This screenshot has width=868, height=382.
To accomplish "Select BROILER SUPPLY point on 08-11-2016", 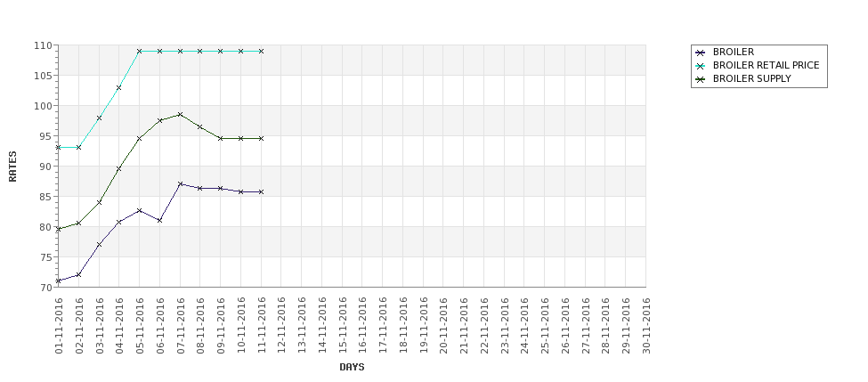I will [x=200, y=126].
